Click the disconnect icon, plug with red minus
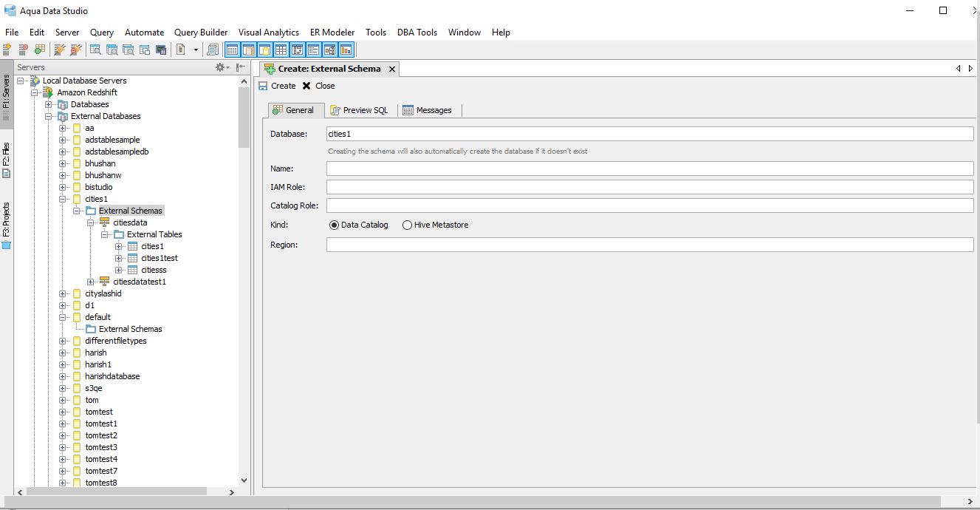Screen dimensions: 980x510 point(75,50)
